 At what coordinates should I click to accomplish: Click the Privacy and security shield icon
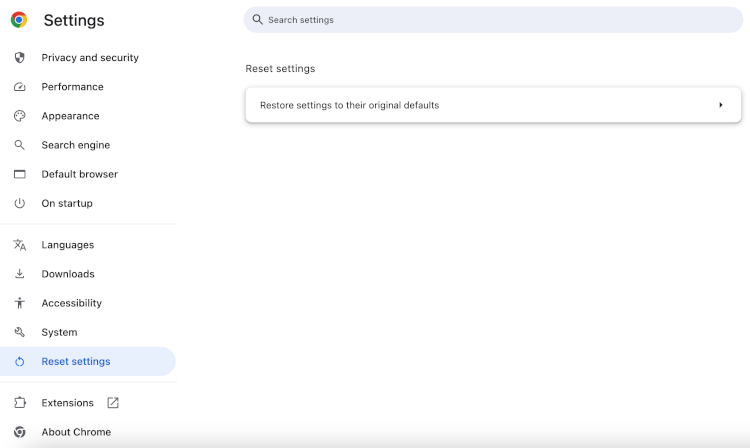point(20,57)
